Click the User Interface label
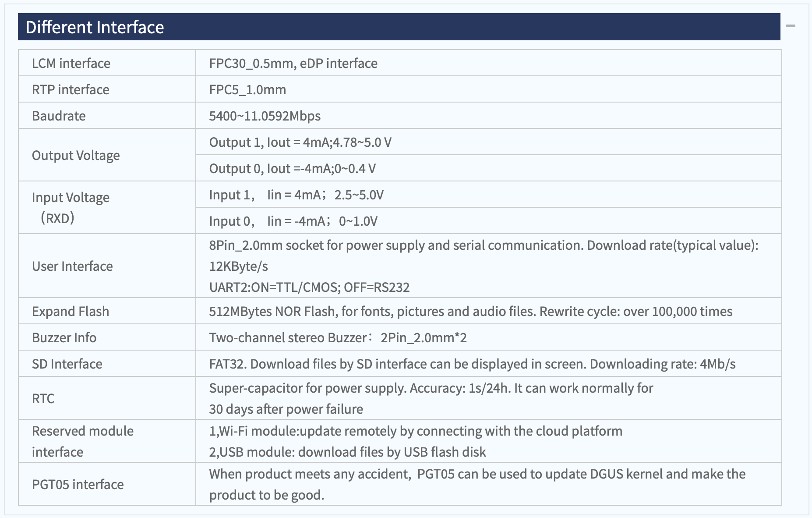812x518 pixels. [72, 266]
